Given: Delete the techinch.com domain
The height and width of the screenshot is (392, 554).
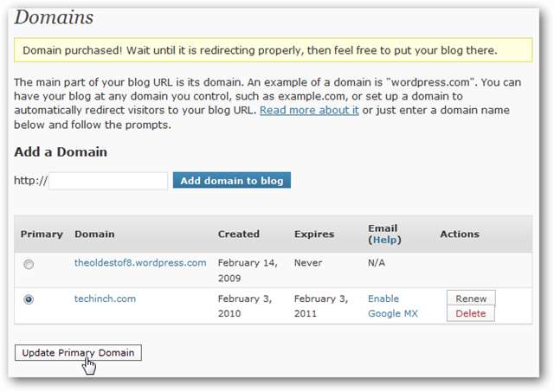Looking at the screenshot, I should 471,313.
